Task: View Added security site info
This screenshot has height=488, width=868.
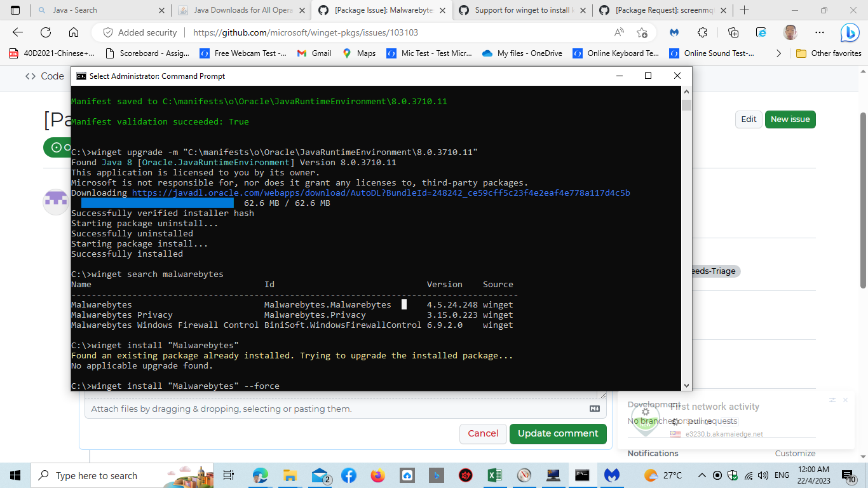Action: pyautogui.click(x=140, y=32)
